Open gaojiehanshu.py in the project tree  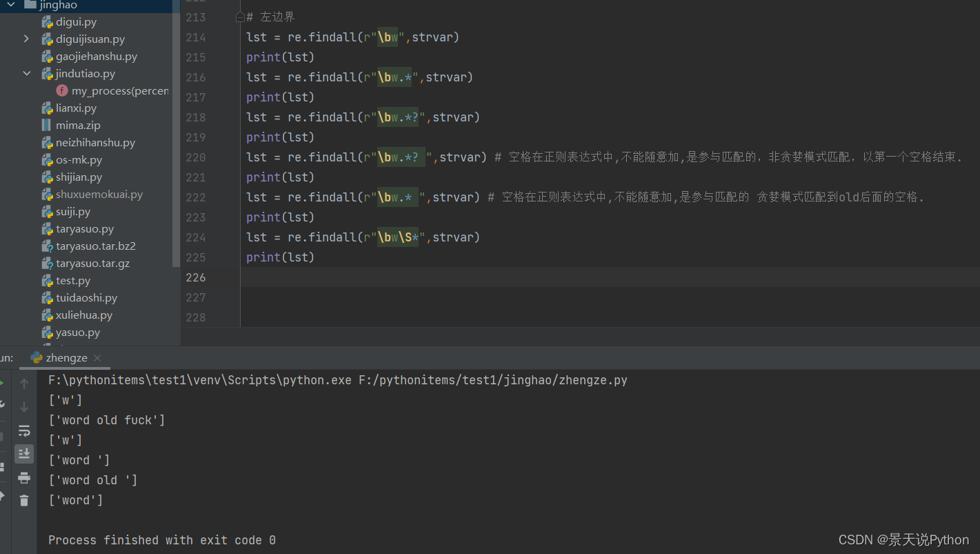pyautogui.click(x=97, y=57)
